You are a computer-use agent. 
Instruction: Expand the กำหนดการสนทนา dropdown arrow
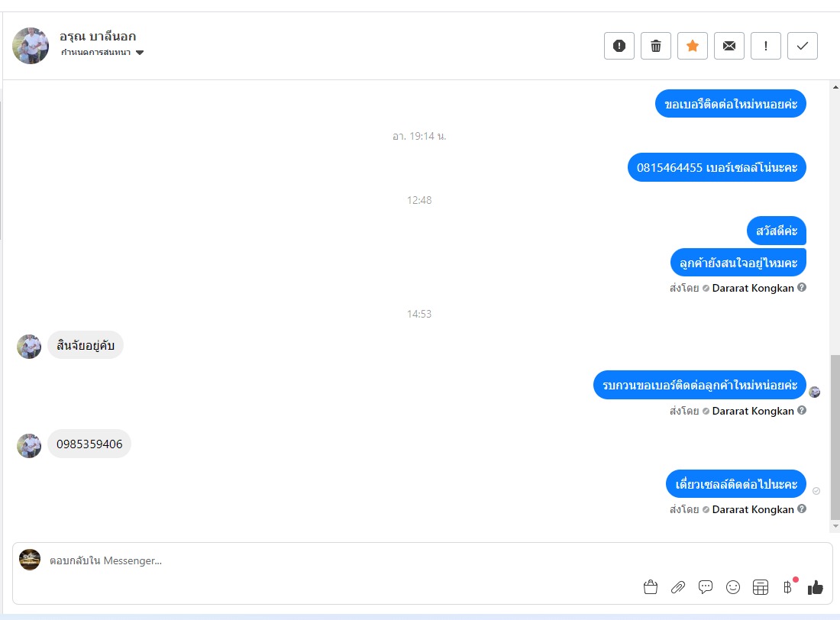tap(140, 53)
